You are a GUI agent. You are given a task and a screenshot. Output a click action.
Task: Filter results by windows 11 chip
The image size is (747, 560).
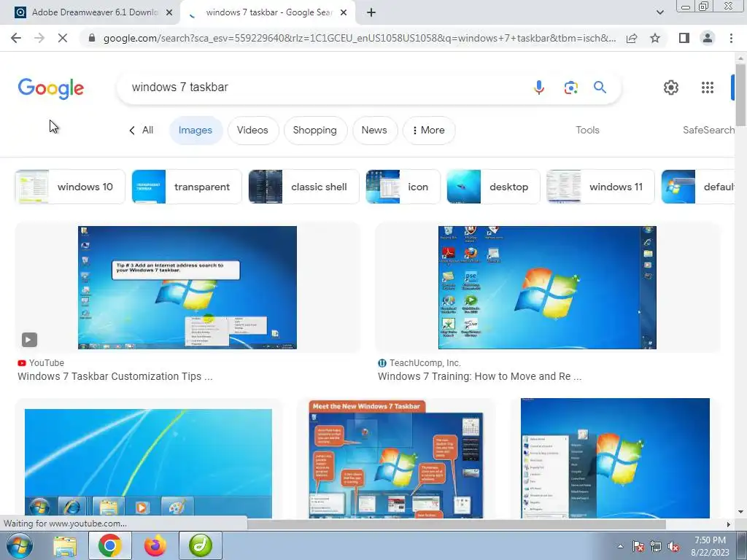click(600, 187)
